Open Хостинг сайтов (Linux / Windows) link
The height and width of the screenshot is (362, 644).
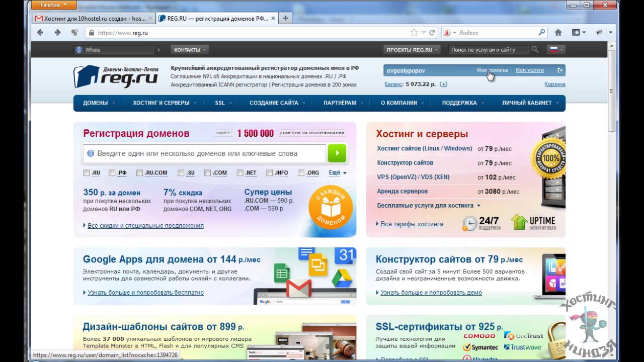click(x=425, y=148)
